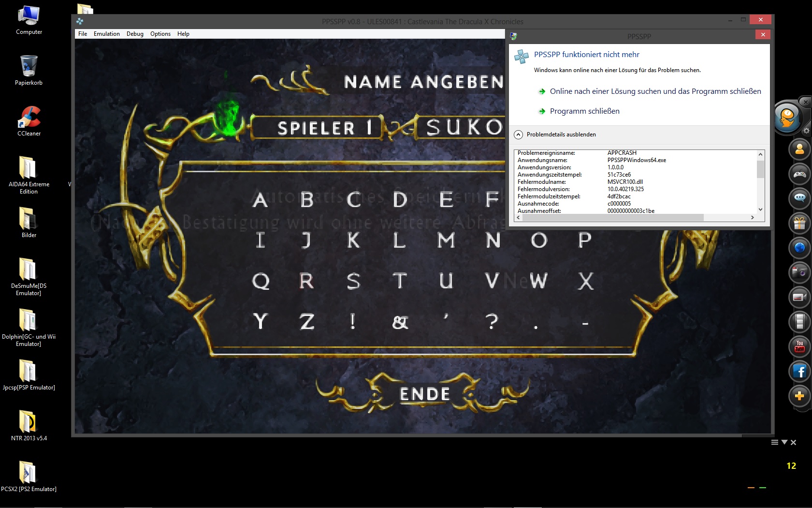Open the Debug menu
The width and height of the screenshot is (812, 508).
(135, 34)
